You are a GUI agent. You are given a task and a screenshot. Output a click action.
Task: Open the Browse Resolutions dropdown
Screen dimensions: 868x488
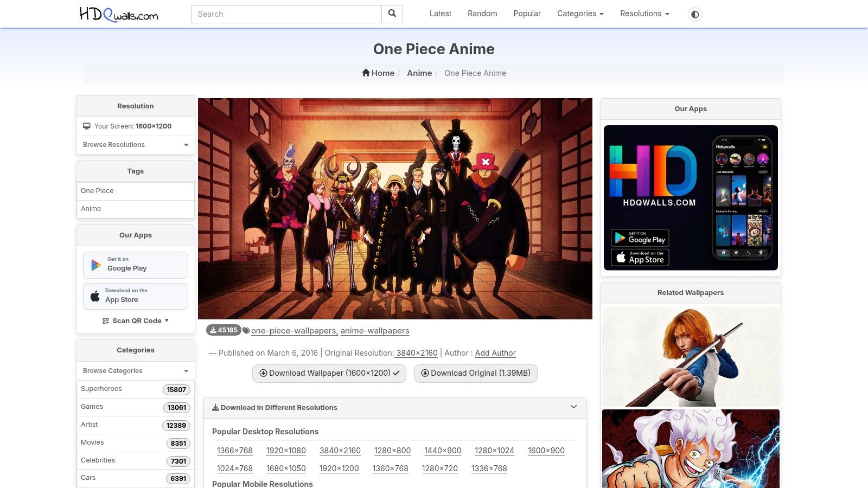pyautogui.click(x=136, y=145)
